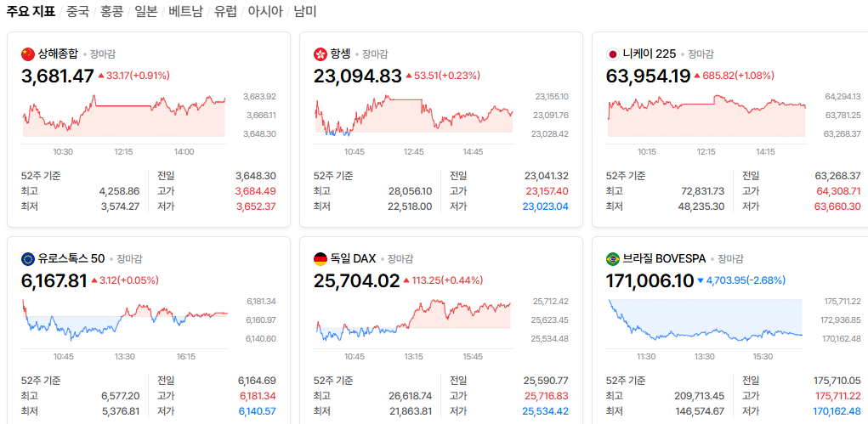Click the 상해종합 high value 3,684.49
868x424 pixels.
pos(256,191)
